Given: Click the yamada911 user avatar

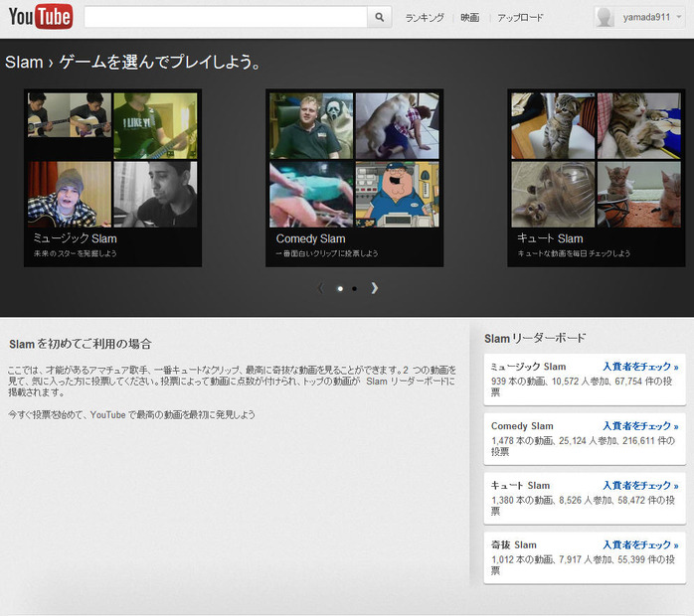Looking at the screenshot, I should click(x=605, y=17).
